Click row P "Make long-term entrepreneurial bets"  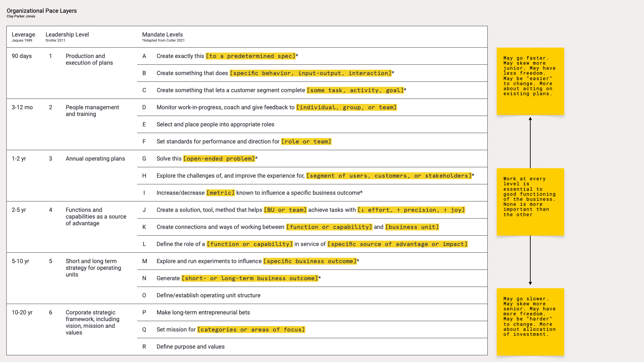tap(203, 312)
